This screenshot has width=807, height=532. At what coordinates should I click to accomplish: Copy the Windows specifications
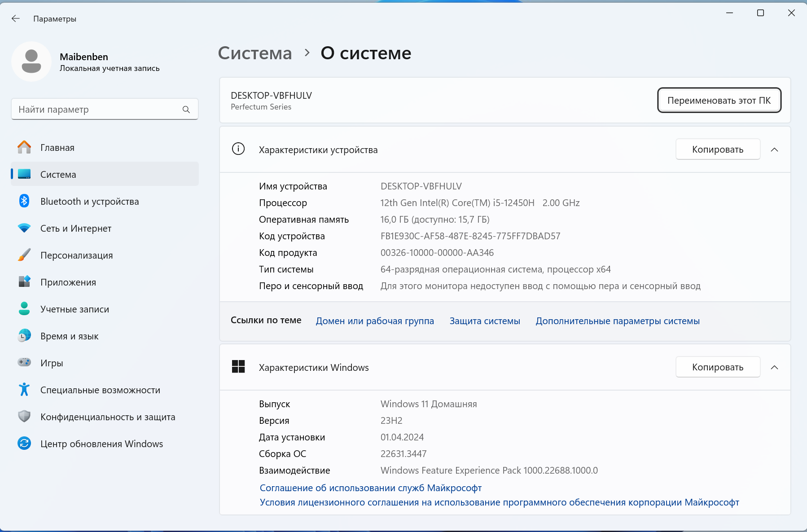(x=718, y=367)
